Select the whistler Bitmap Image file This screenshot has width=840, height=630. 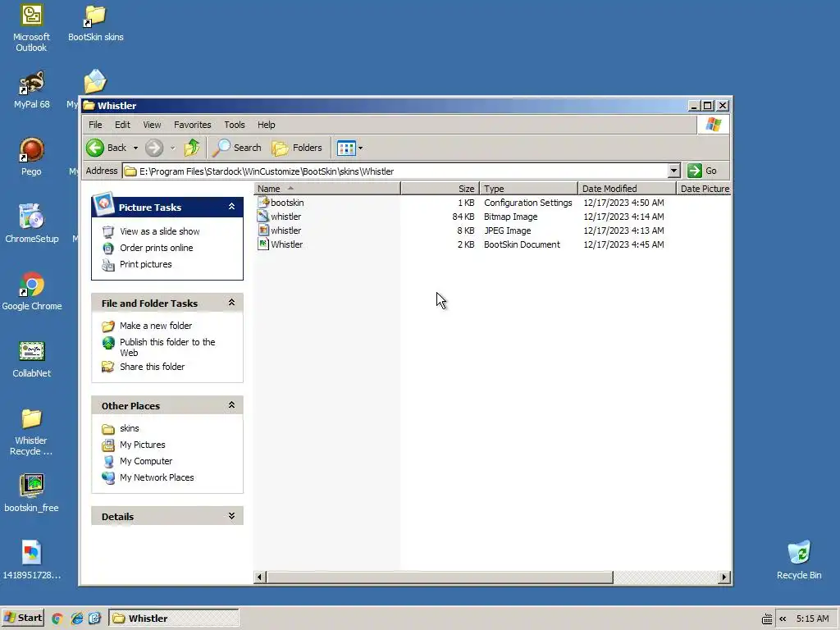click(279, 217)
